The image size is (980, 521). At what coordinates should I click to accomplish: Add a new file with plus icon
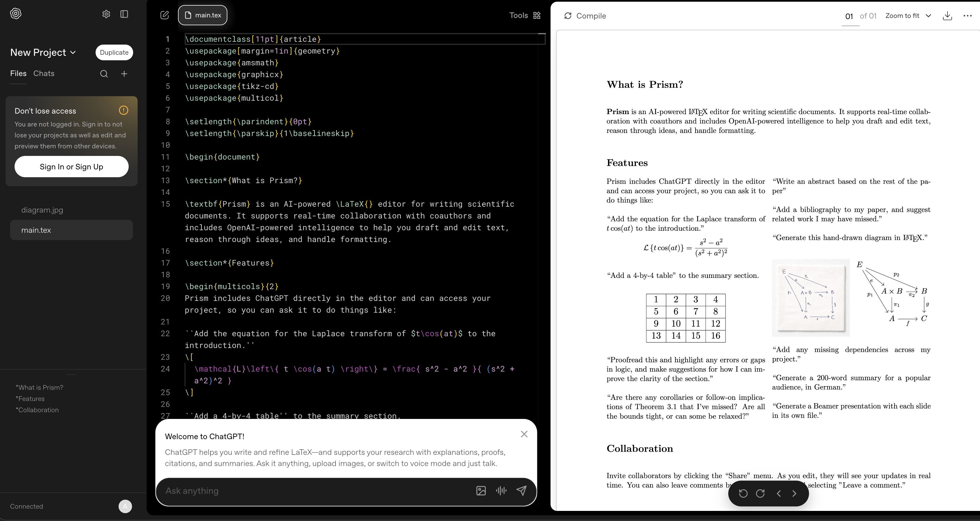[x=124, y=74]
